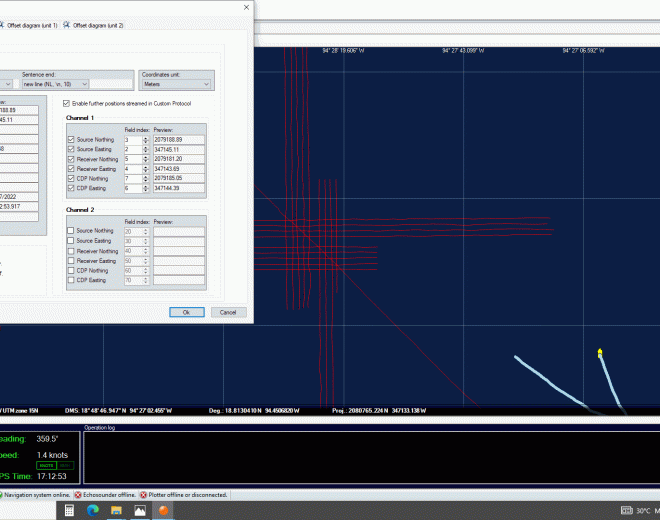The width and height of the screenshot is (660, 520).
Task: Increment Channel 1 Source Northing field index
Action: 146,137
